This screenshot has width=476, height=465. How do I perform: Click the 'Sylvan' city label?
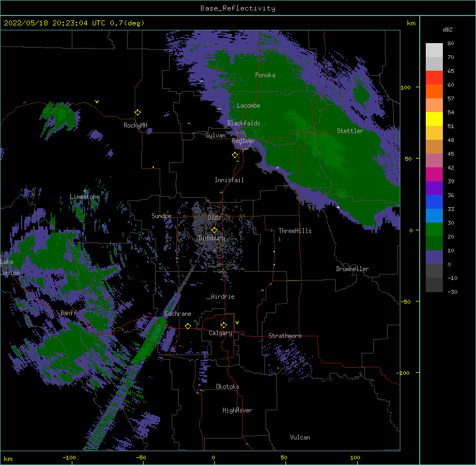pyautogui.click(x=215, y=135)
